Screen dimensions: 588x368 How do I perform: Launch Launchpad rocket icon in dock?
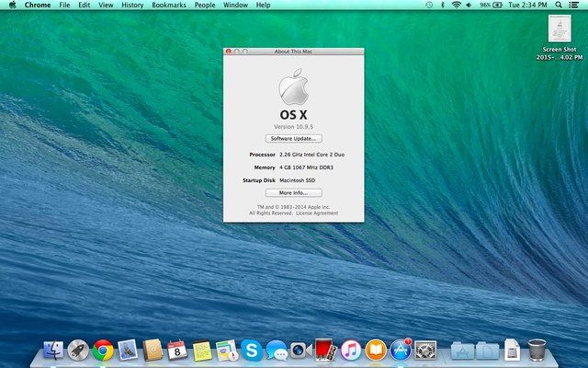point(78,350)
